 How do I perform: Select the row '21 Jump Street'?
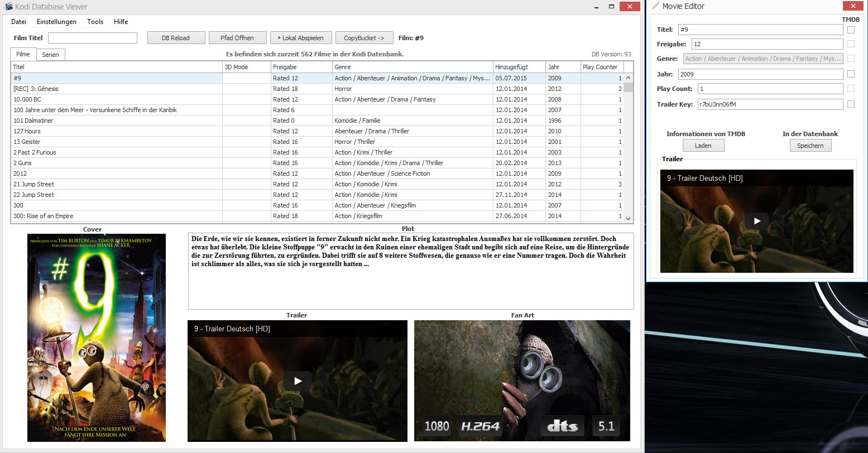(317, 184)
